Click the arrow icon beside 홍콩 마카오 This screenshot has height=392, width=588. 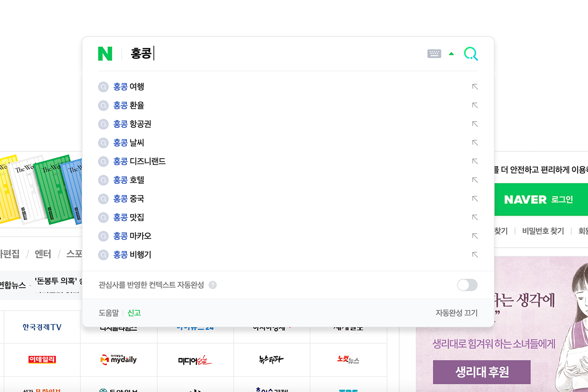point(474,236)
